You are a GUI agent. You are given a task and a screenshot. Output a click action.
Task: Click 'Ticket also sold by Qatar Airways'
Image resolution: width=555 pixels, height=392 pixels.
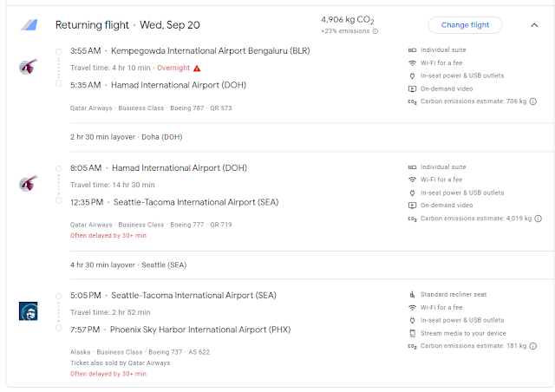(120, 363)
